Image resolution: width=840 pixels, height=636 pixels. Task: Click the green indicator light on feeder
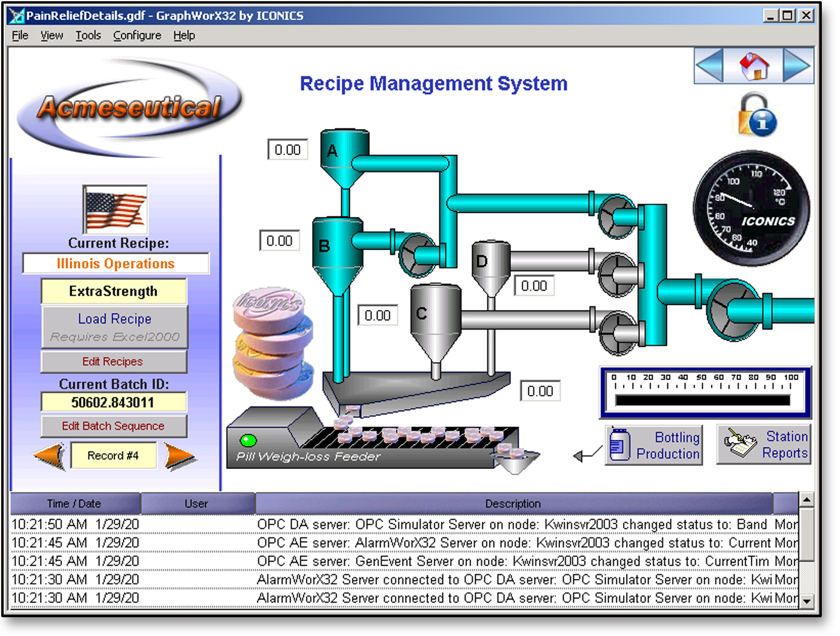248,440
